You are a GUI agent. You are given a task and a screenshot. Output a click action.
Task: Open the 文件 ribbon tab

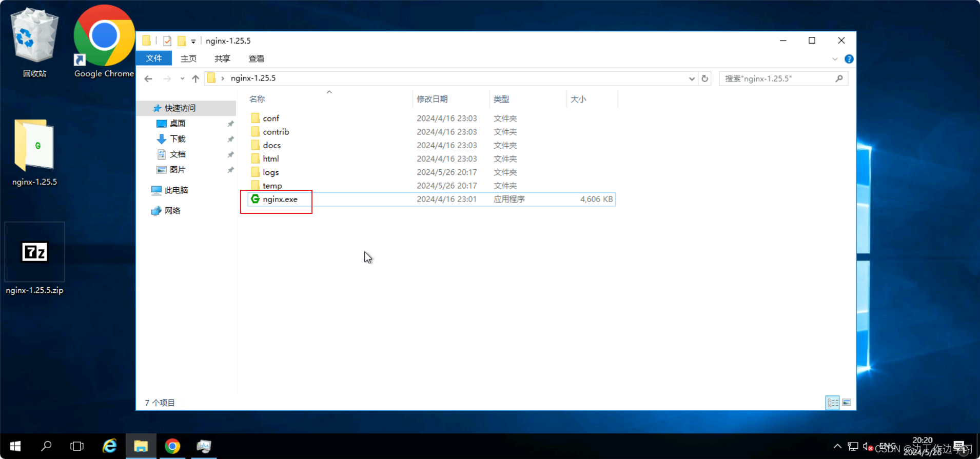[154, 58]
